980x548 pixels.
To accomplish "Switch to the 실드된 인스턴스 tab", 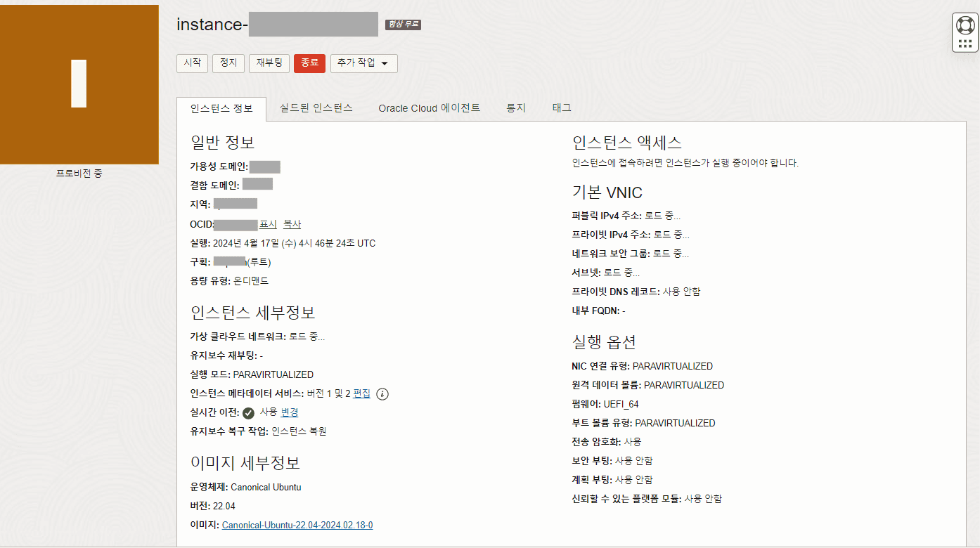I will coord(316,108).
